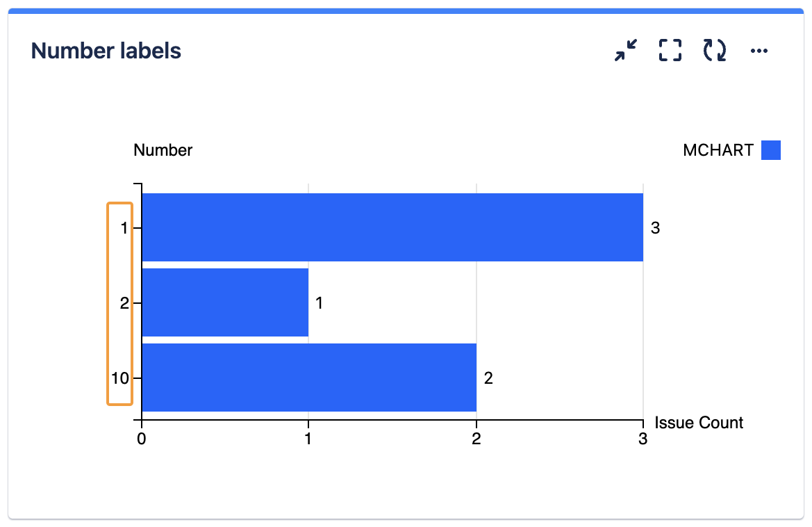The height and width of the screenshot is (527, 812).
Task: Click the y-axis label 1
Action: tap(124, 227)
